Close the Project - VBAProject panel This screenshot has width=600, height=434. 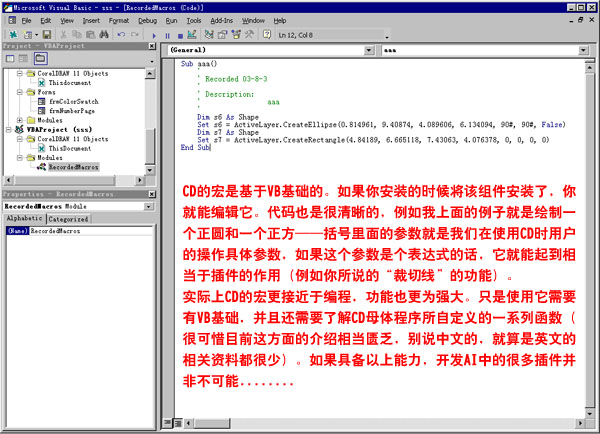(152, 46)
